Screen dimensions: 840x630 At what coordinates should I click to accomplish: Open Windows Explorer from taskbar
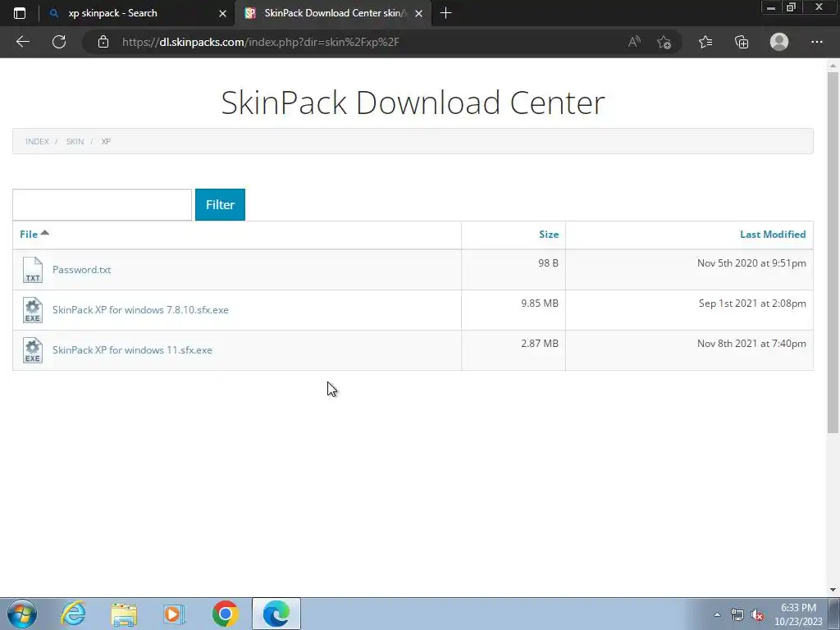pos(124,614)
